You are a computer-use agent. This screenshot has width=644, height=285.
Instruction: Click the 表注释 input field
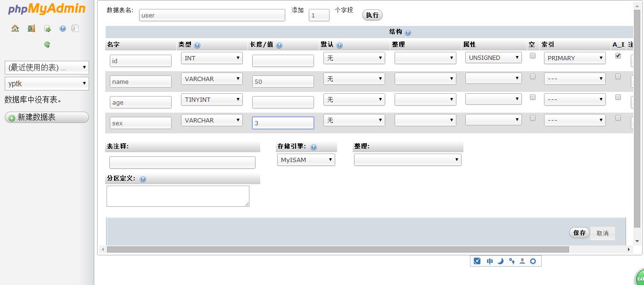pyautogui.click(x=182, y=163)
